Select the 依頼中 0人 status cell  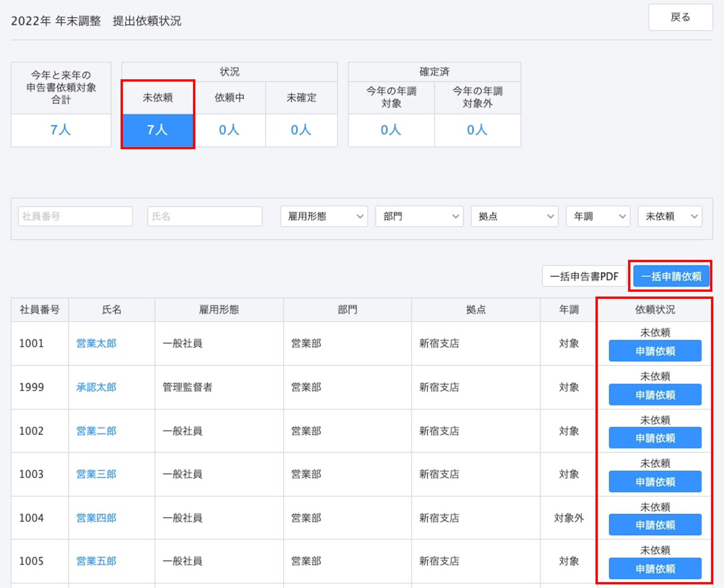tap(229, 130)
